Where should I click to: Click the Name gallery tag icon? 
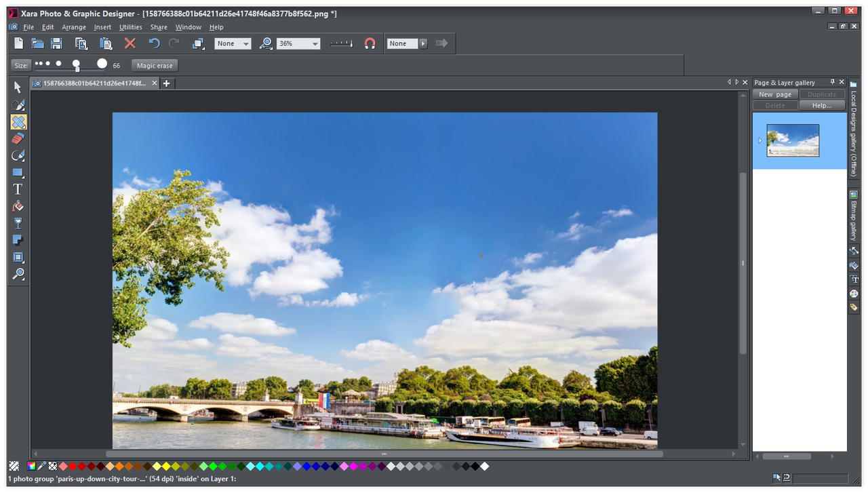(854, 307)
